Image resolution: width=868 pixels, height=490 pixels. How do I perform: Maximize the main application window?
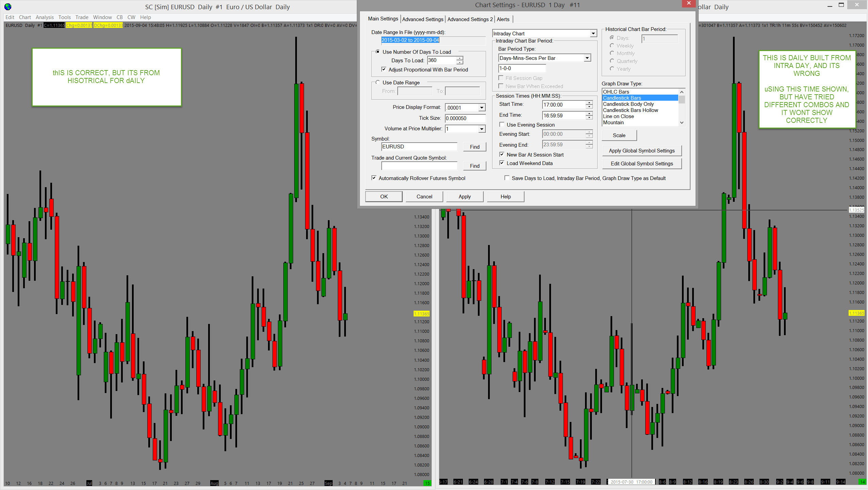click(841, 5)
